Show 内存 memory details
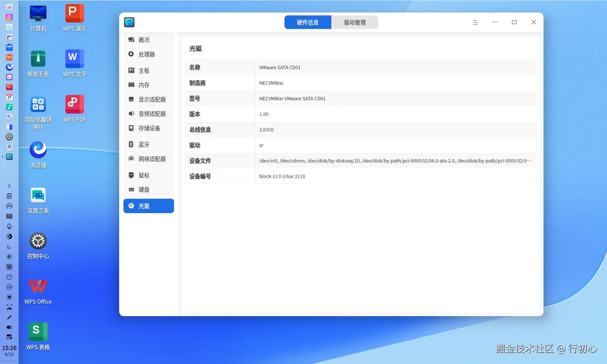Viewport: 607px width, 364px height. (148, 85)
